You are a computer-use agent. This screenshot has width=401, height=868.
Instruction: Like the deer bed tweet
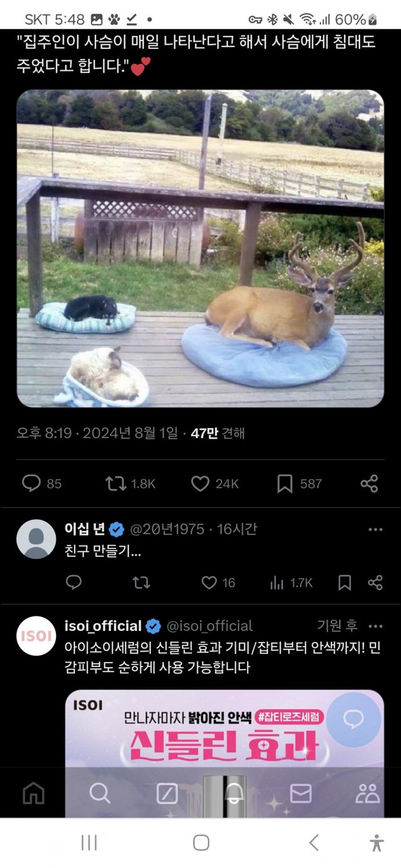point(200,483)
